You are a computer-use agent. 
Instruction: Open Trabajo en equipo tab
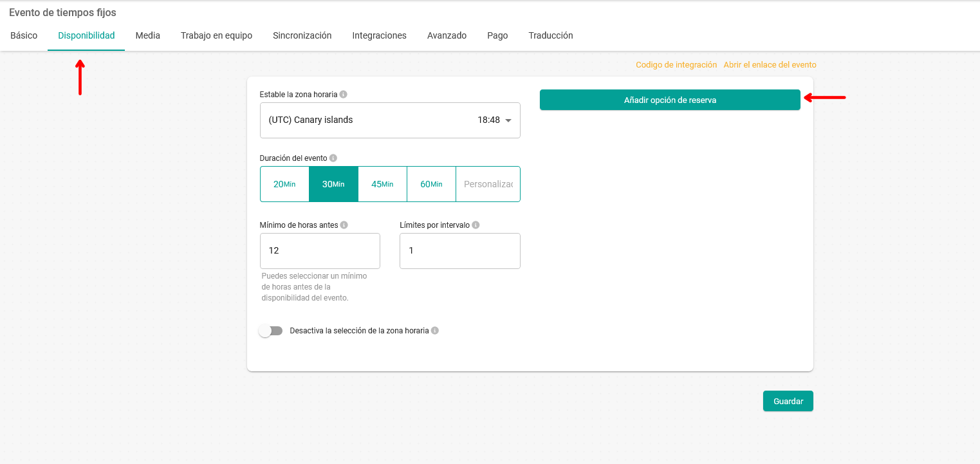(216, 35)
